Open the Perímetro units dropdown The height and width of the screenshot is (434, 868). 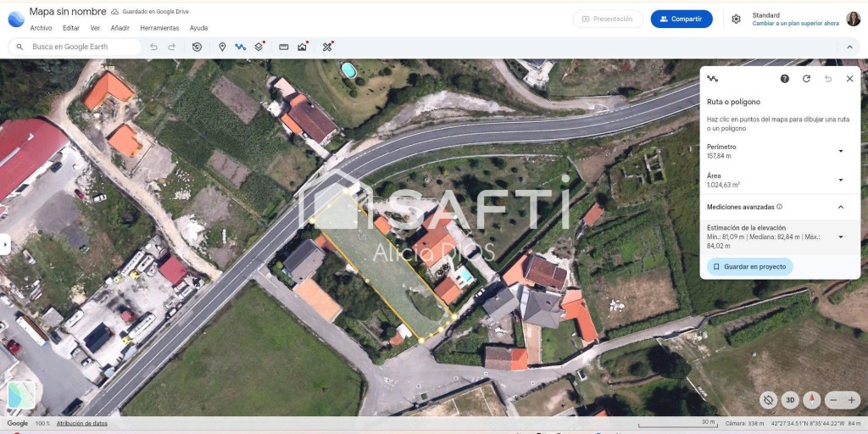[x=840, y=151]
